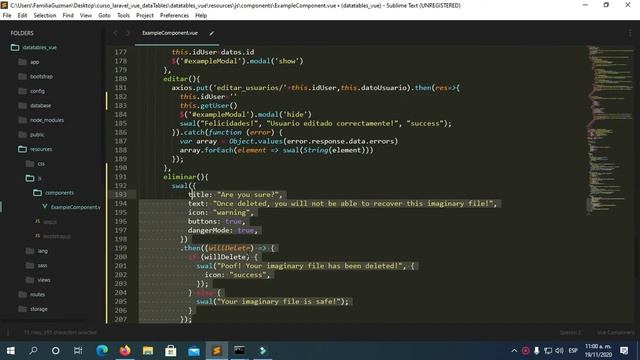
Task: Open clock and calendar flyout
Action: pos(598,351)
